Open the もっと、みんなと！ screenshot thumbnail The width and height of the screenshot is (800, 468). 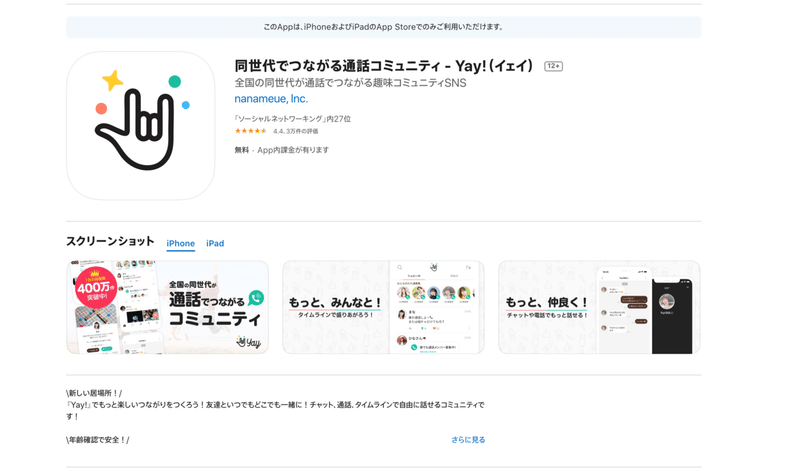[x=383, y=307]
